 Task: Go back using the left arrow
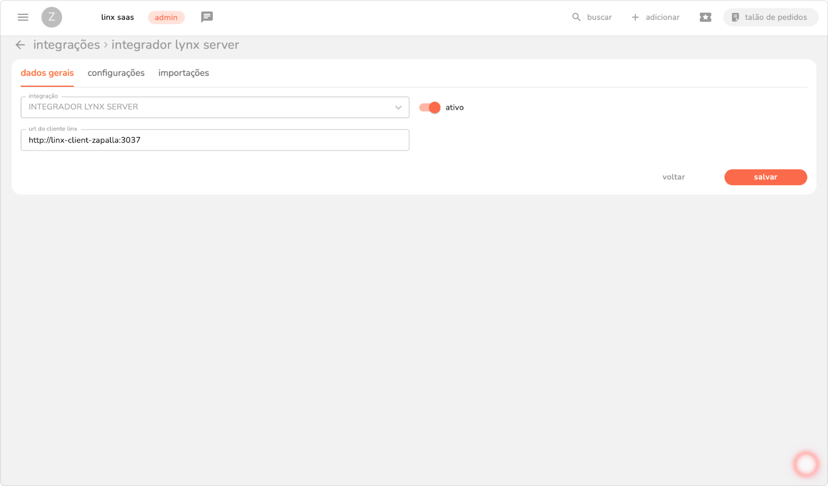(20, 45)
